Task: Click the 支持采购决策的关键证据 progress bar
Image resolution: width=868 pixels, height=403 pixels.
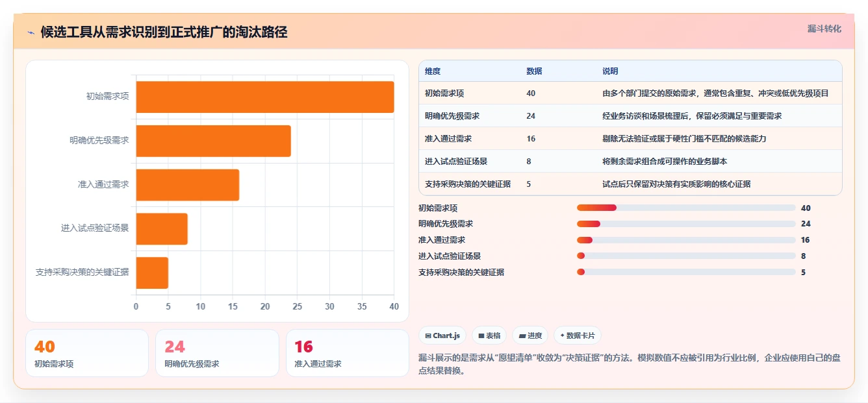Action: click(686, 272)
